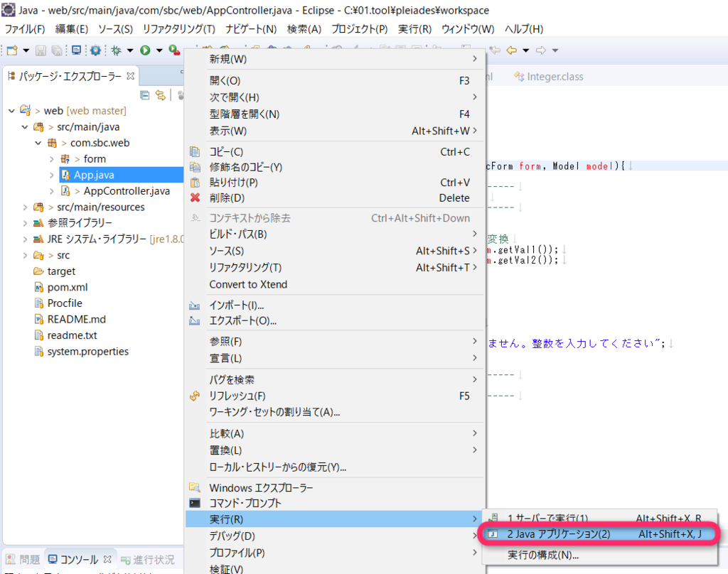Click the blue monitor console toolbar icon
Viewport: 728px width, 574px height.
(x=77, y=50)
